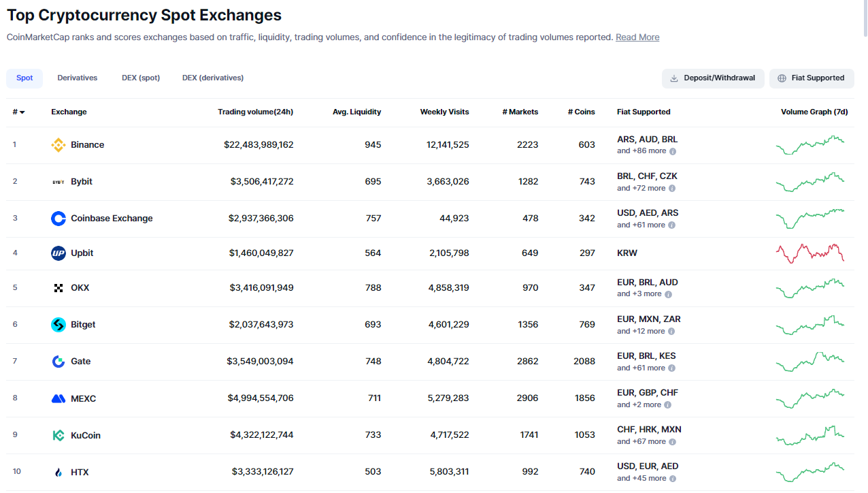Open the Deposit/Withdrawal filter
This screenshot has height=493, width=868.
pyautogui.click(x=712, y=78)
